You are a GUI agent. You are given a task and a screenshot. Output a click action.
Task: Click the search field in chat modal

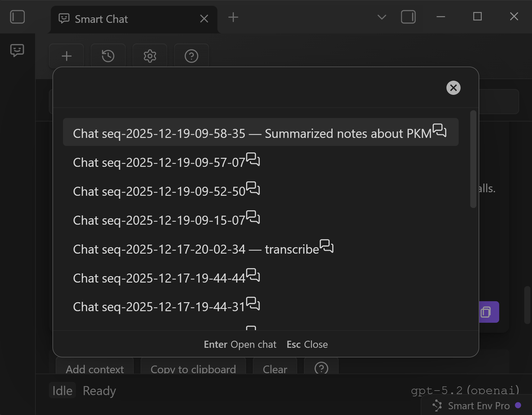click(248, 88)
